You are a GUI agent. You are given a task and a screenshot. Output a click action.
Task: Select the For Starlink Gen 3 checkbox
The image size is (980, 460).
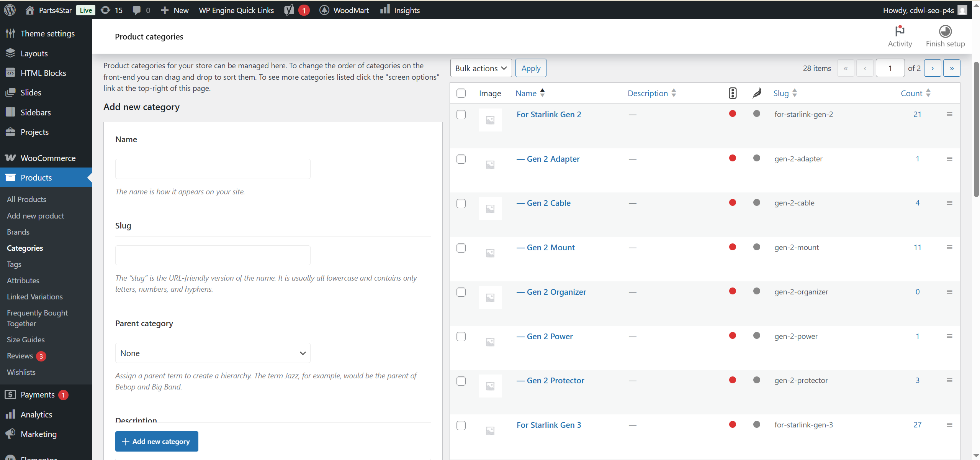pos(461,426)
